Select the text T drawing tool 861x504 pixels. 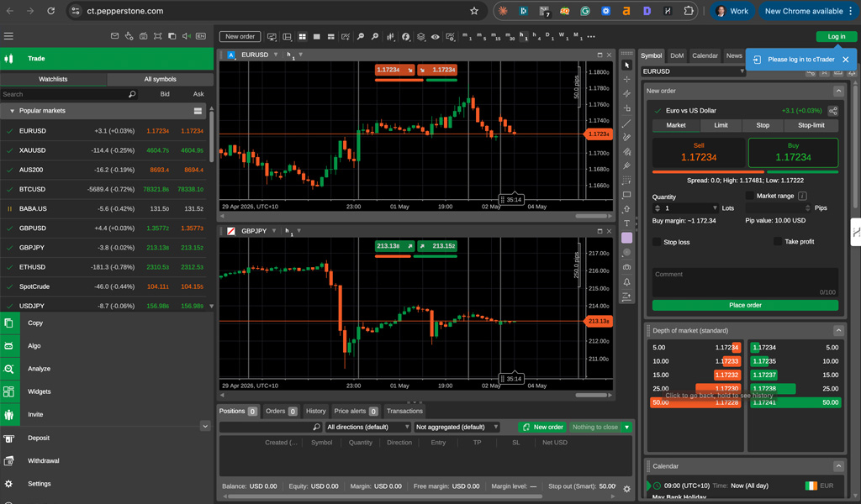626,223
